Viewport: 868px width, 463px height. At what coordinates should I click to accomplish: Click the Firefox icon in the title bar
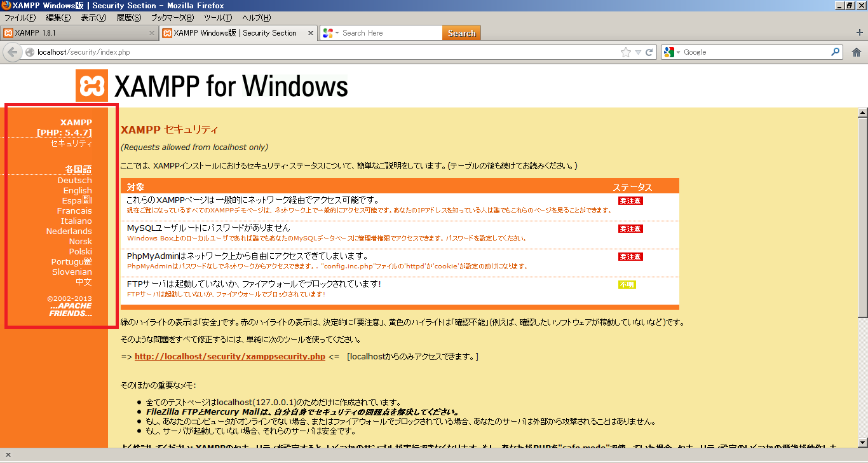click(x=6, y=5)
